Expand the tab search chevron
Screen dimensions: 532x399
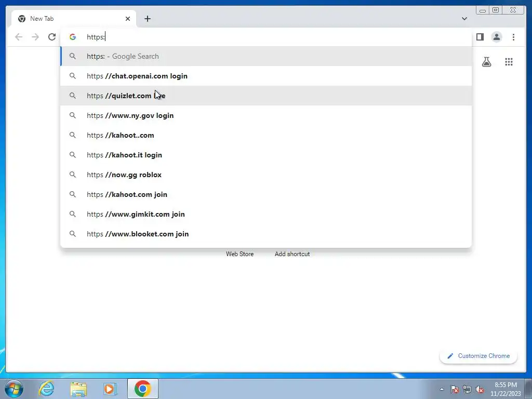click(464, 19)
